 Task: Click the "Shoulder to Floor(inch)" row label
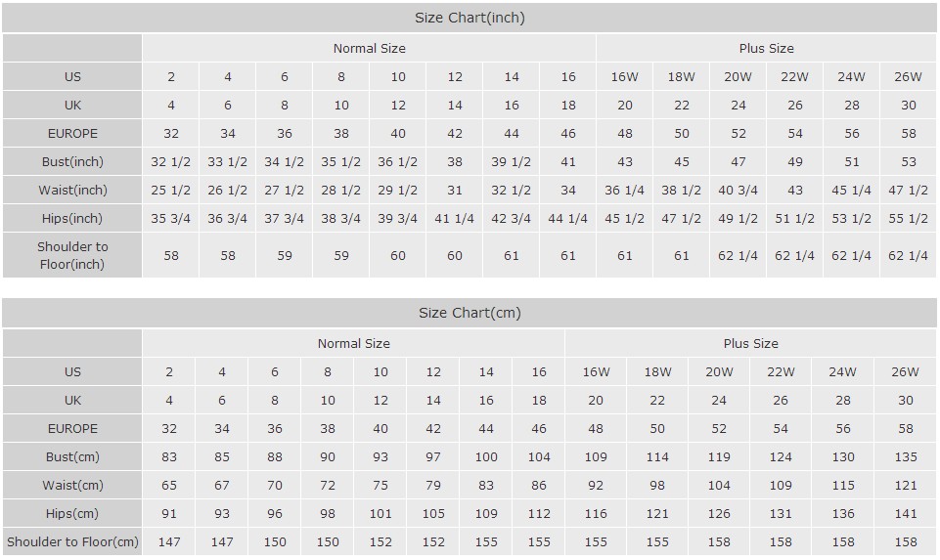72,255
